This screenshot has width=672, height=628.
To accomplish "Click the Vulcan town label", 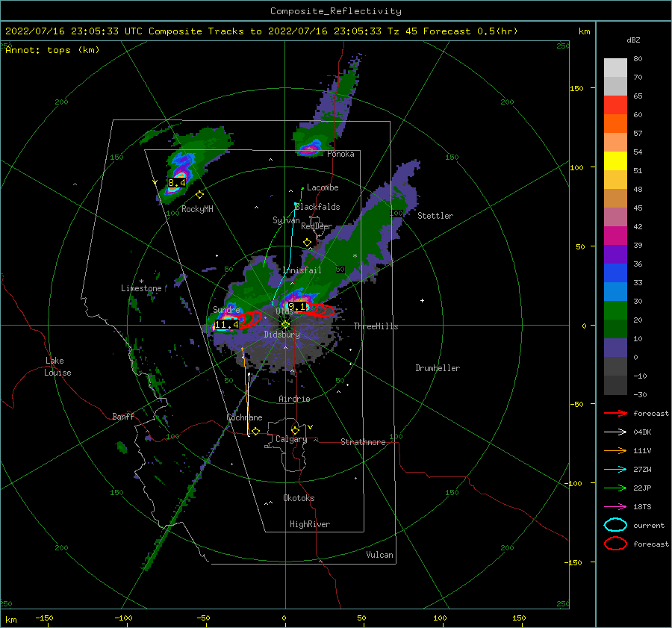I will 380,555.
